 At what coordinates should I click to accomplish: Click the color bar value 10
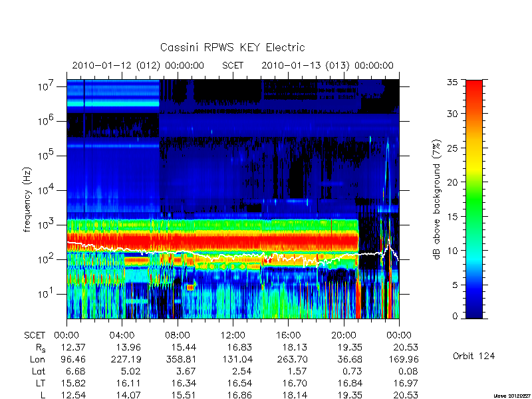coord(452,251)
